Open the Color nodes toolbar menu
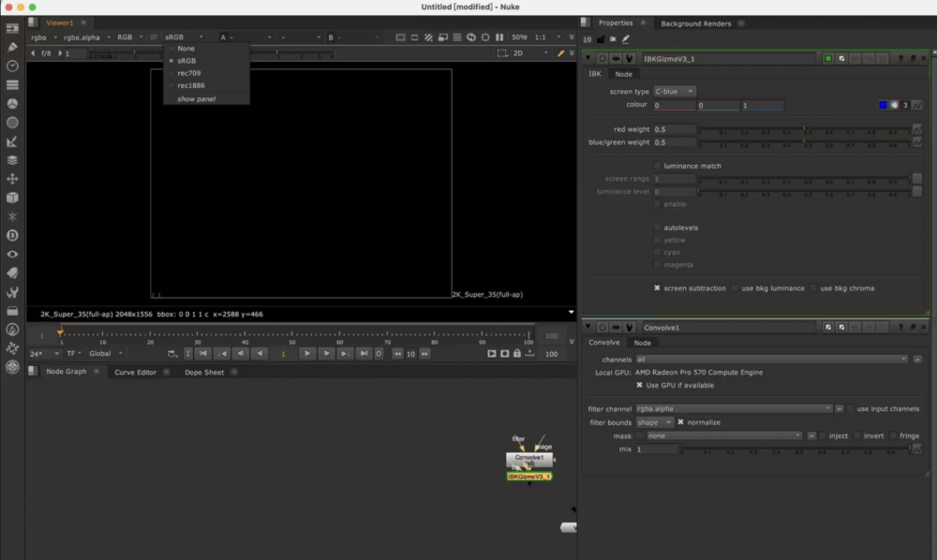 12,103
